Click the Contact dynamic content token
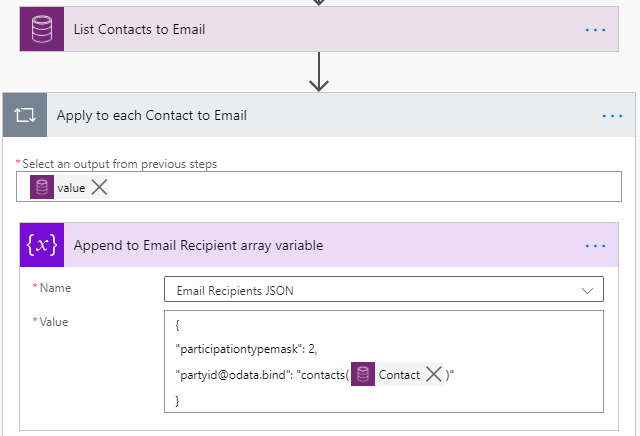Image resolution: width=640 pixels, height=436 pixels. (398, 375)
